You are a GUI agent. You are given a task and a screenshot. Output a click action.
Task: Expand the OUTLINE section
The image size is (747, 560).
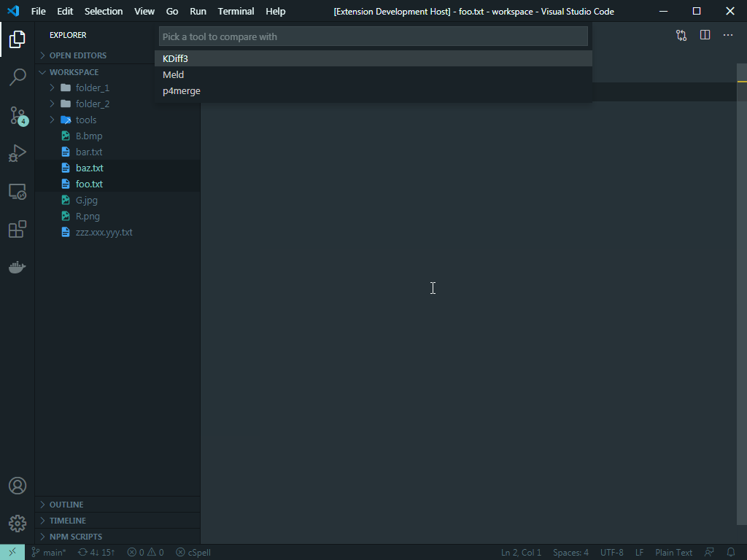[x=66, y=505]
